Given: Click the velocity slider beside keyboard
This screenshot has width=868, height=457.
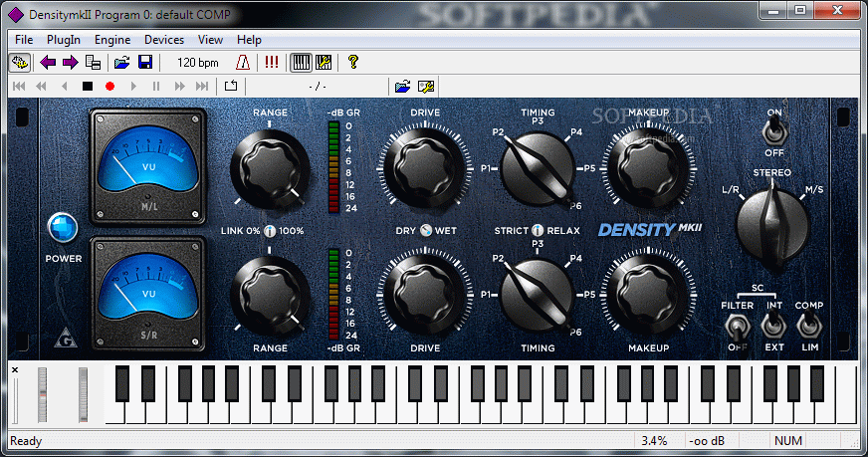Looking at the screenshot, I should (x=15, y=400).
